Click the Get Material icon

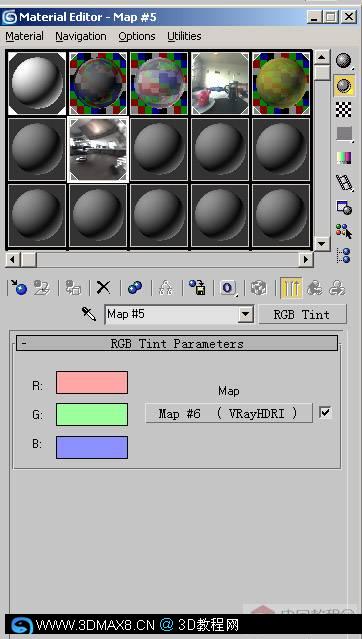click(x=18, y=288)
